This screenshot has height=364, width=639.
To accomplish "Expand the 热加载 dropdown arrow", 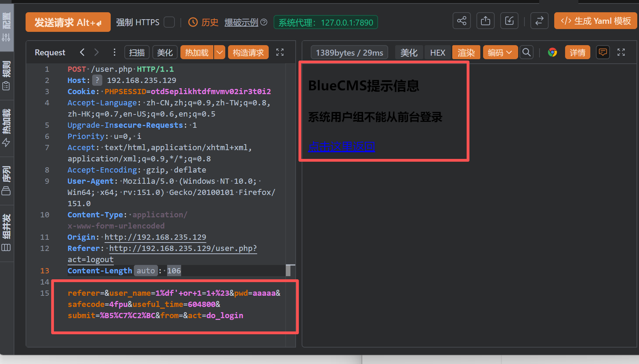I will [220, 52].
